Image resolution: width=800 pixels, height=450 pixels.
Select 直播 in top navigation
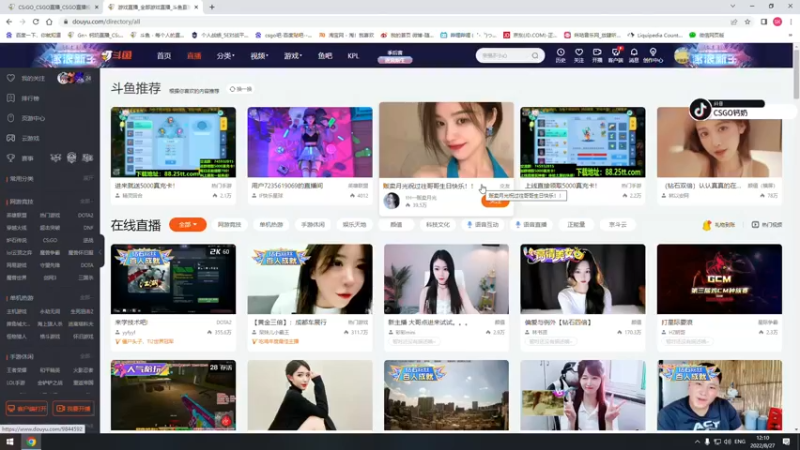click(194, 56)
